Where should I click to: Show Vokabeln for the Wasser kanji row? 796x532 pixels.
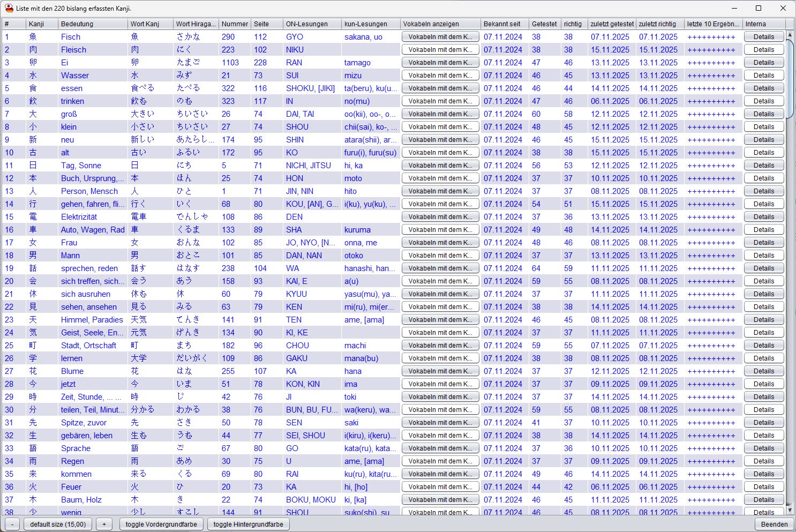(440, 76)
